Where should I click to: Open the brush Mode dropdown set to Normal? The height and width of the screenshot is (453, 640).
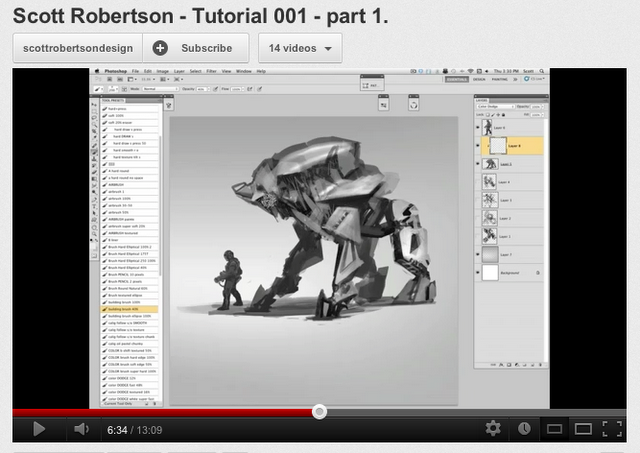(160, 89)
